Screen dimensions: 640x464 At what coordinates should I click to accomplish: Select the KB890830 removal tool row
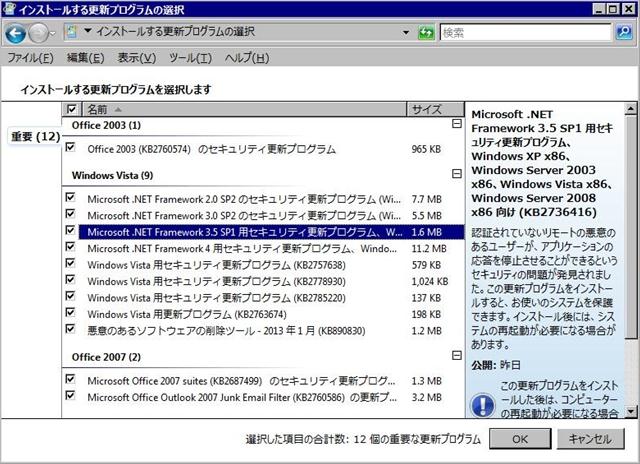click(x=264, y=331)
